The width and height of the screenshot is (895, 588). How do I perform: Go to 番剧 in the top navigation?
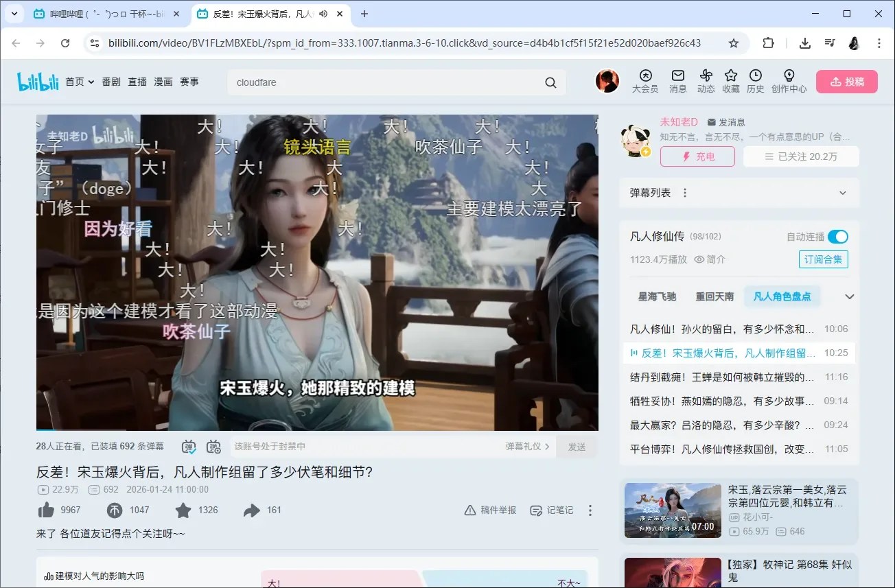click(111, 82)
